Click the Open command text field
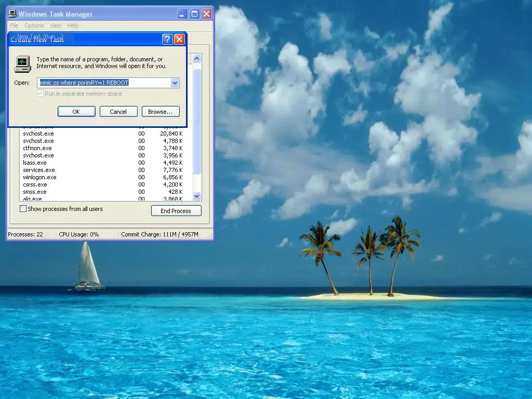532x399 pixels. (x=104, y=83)
